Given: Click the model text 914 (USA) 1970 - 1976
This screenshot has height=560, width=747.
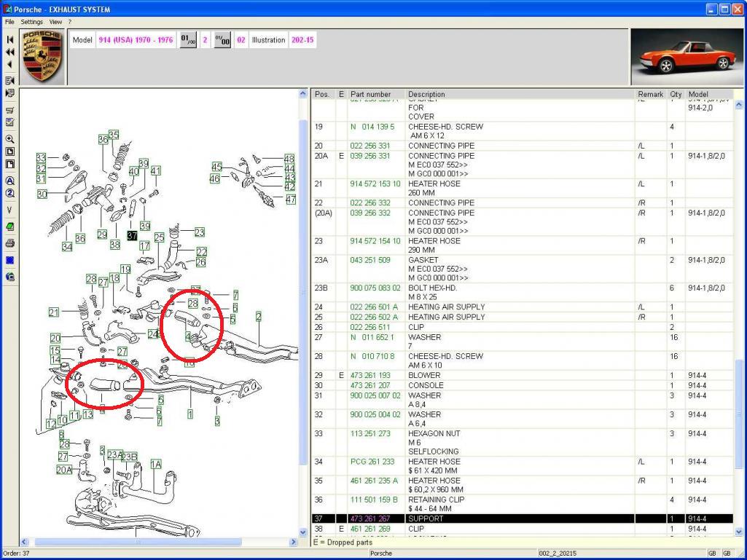Looking at the screenshot, I should [136, 40].
